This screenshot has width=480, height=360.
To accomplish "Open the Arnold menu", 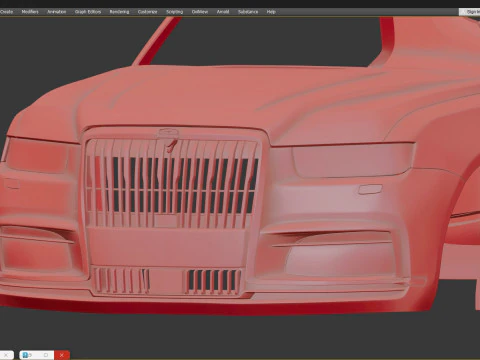I will pos(223,12).
